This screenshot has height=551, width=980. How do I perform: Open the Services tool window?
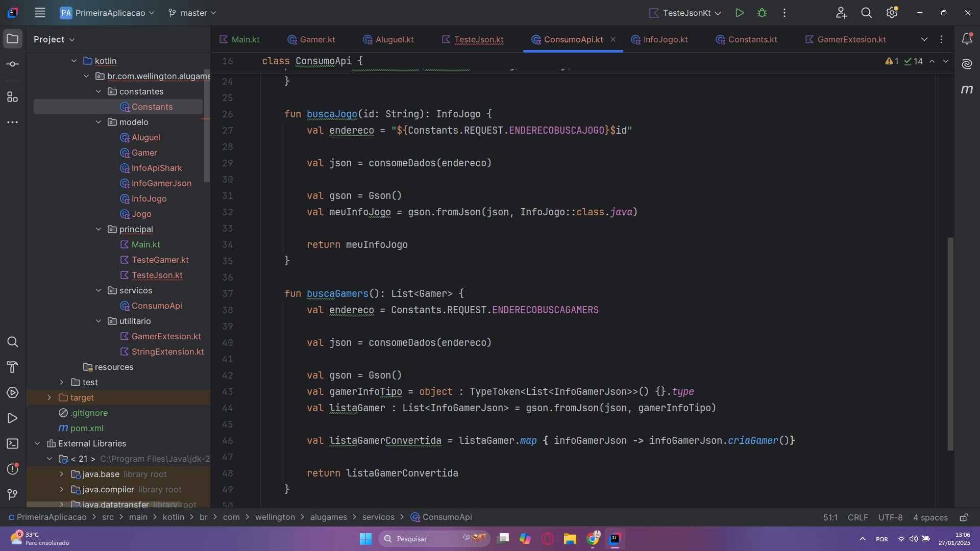13,393
